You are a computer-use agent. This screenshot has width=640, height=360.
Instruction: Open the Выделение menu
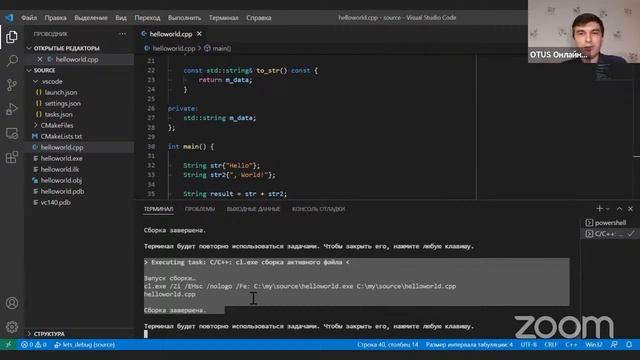pos(91,18)
